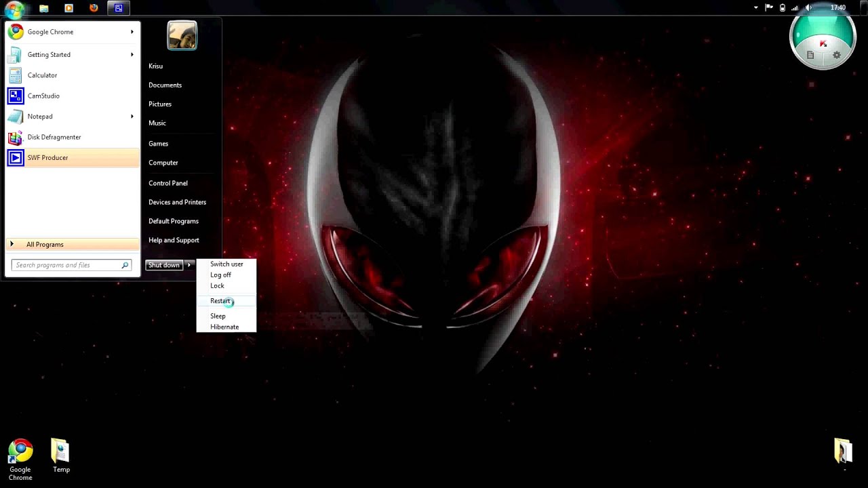Open Google Chrome desktop shortcut

(20, 460)
